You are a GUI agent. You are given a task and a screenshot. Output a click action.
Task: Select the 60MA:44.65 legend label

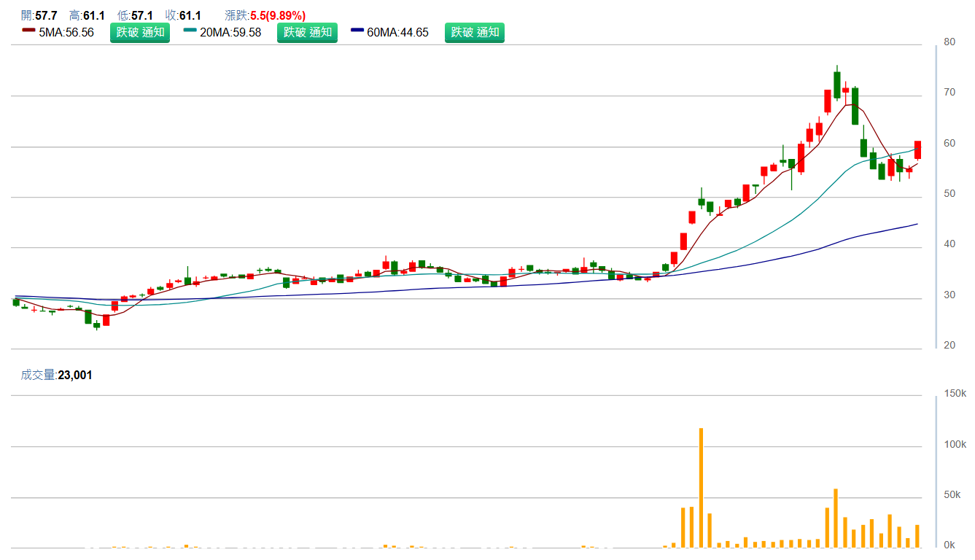pos(398,32)
